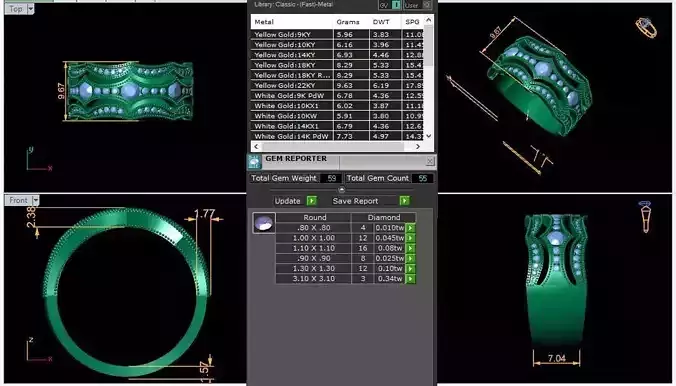Click the Round column header
The width and height of the screenshot is (676, 386).
click(x=314, y=217)
